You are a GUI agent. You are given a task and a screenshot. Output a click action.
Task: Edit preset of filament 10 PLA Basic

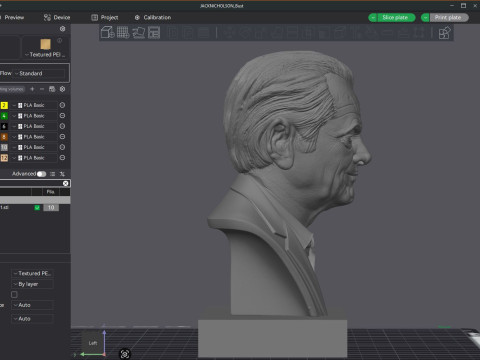pyautogui.click(x=62, y=147)
